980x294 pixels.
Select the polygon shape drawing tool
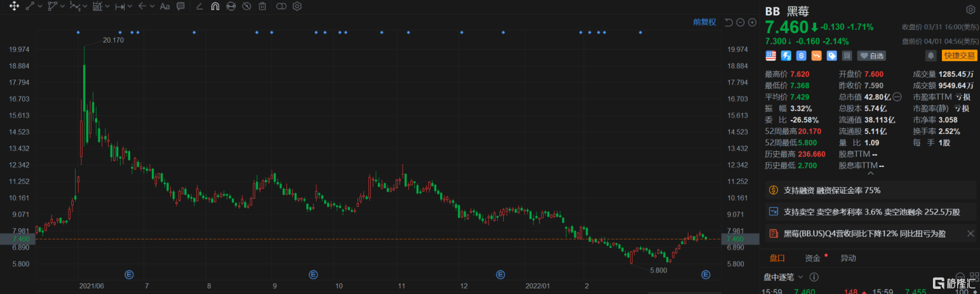[52, 6]
